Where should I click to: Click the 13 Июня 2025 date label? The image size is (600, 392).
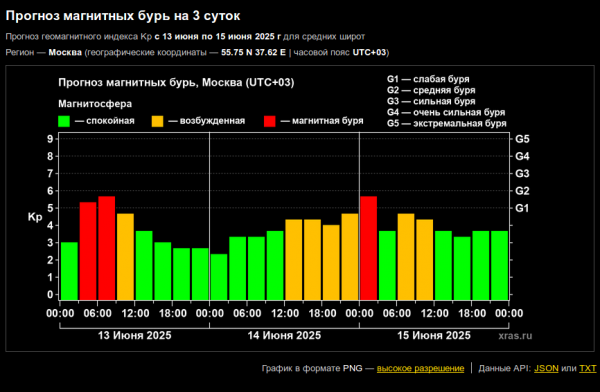(135, 335)
